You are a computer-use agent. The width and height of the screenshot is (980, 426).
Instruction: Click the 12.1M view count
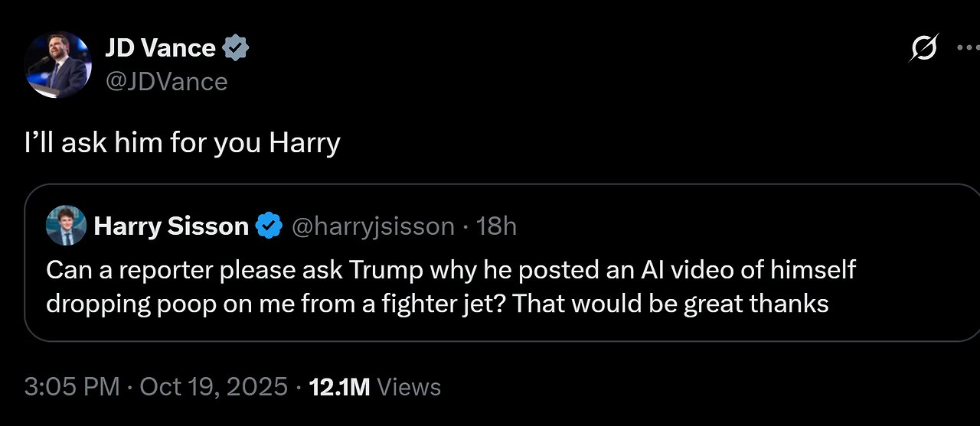pos(339,387)
